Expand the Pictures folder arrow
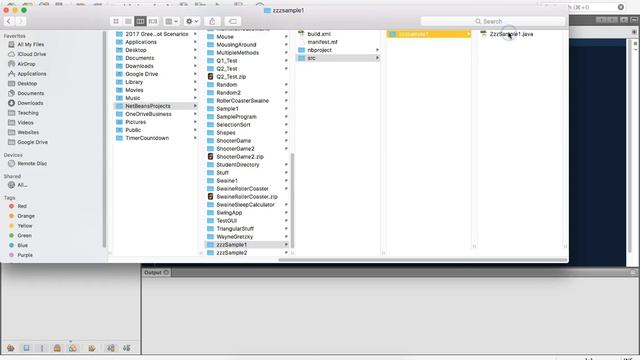Image resolution: width=640 pixels, height=360 pixels. point(195,122)
